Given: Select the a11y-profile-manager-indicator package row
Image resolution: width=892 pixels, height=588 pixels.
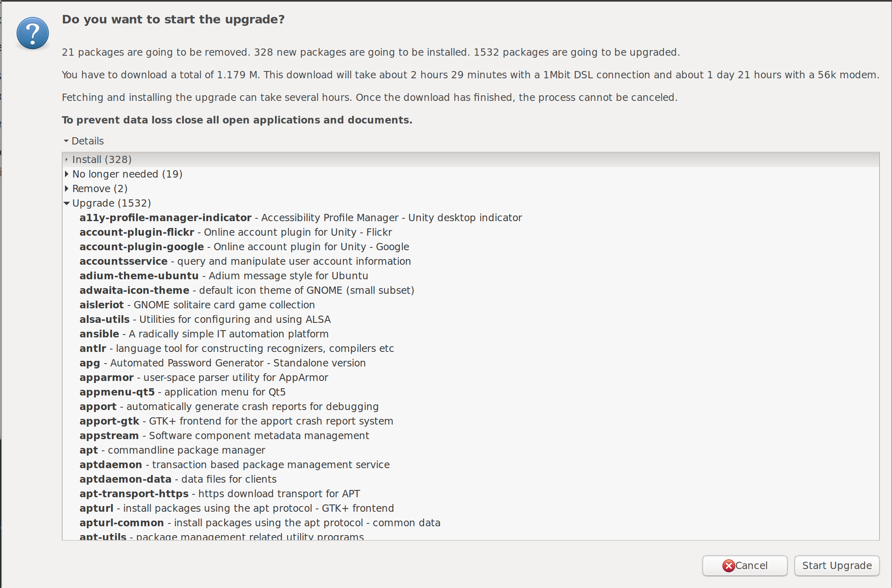Looking at the screenshot, I should pyautogui.click(x=470, y=218).
